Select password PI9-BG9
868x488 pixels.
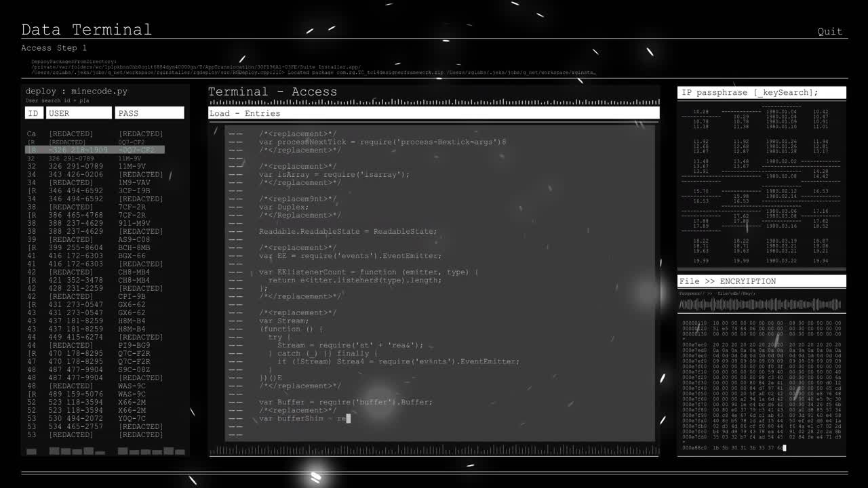tap(134, 345)
